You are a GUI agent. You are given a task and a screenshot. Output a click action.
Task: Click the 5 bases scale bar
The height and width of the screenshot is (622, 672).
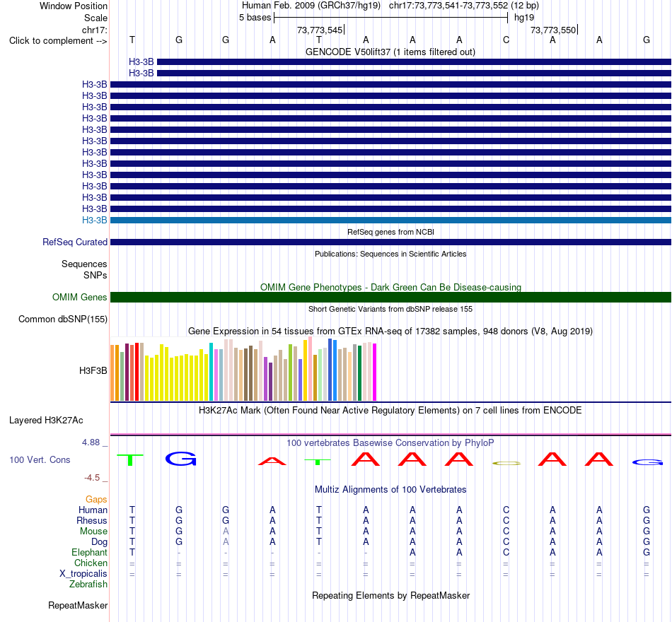click(x=390, y=18)
